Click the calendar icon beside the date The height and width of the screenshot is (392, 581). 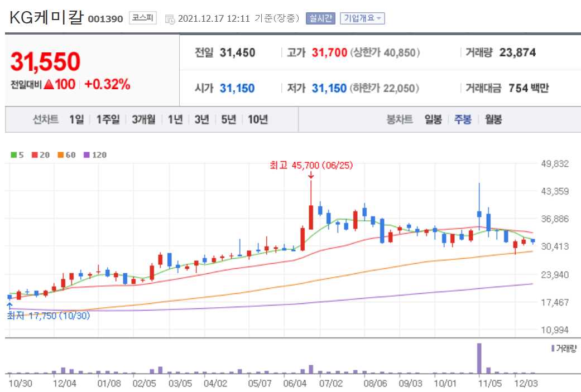pos(171,17)
